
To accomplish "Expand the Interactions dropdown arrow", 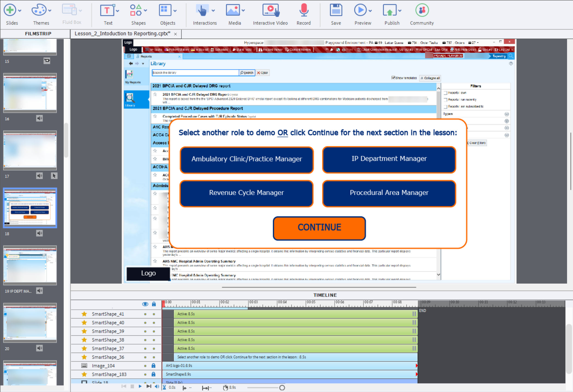I will [x=213, y=11].
